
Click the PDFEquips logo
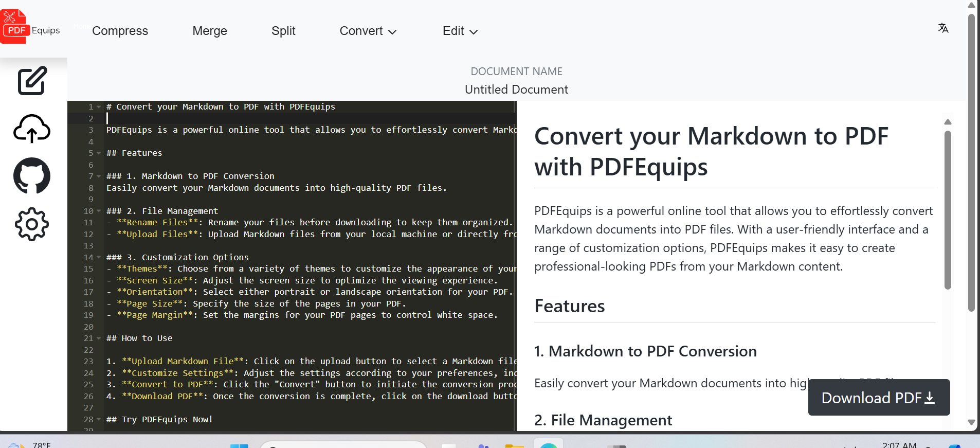pos(31,27)
